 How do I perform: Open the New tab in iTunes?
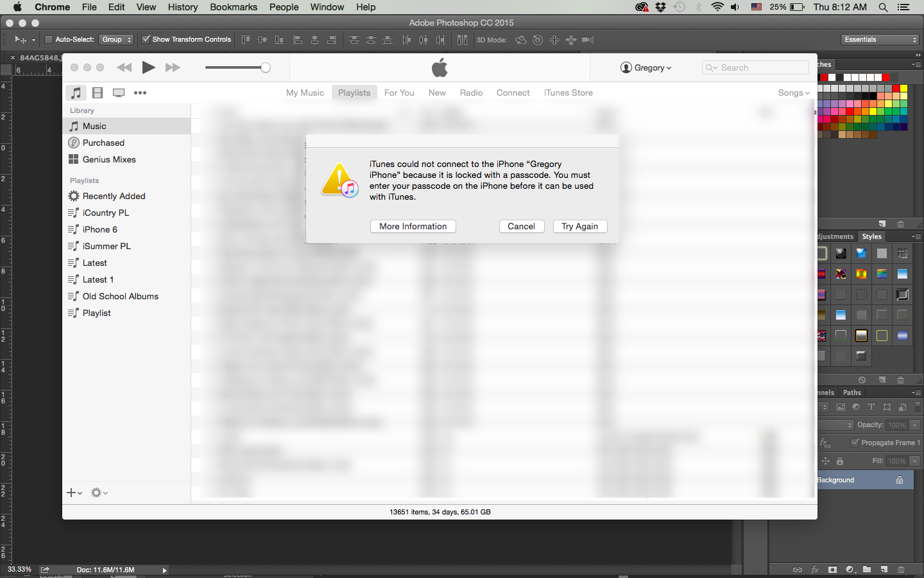(437, 92)
